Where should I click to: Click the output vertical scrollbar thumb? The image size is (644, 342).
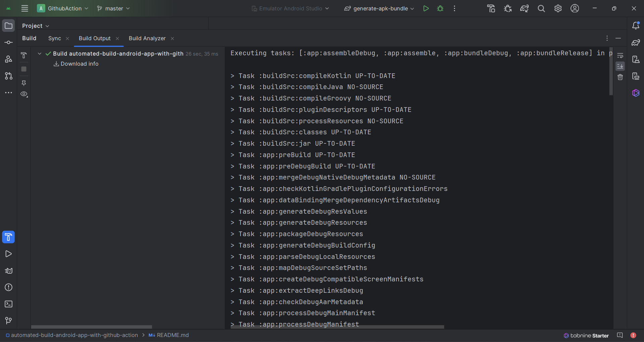[611, 71]
